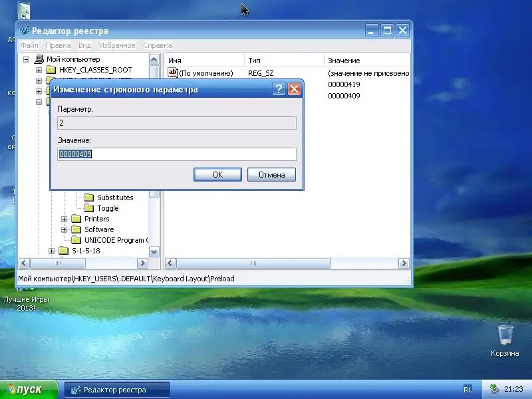This screenshot has height=399, width=532.
Task: Select the Substitutes folder icon
Action: pyautogui.click(x=89, y=197)
